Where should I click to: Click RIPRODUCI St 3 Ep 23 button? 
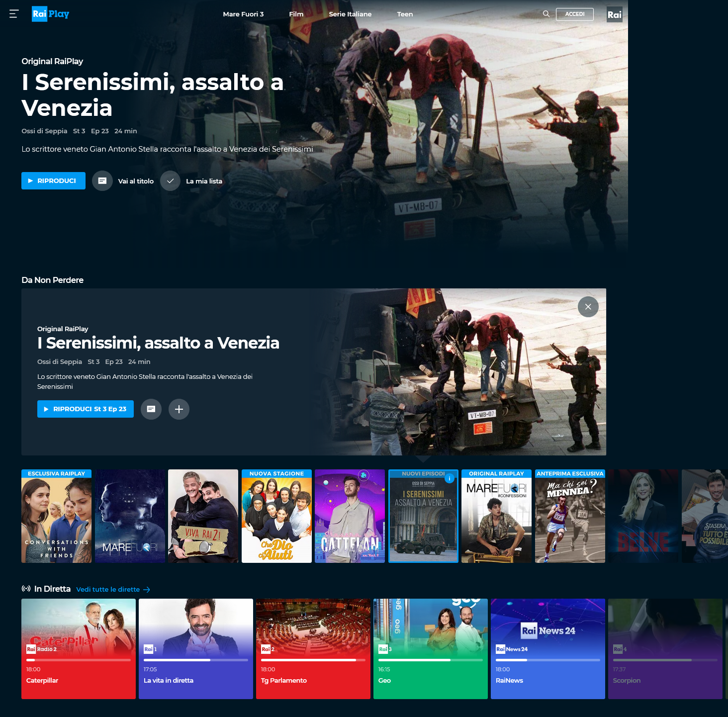pos(86,409)
